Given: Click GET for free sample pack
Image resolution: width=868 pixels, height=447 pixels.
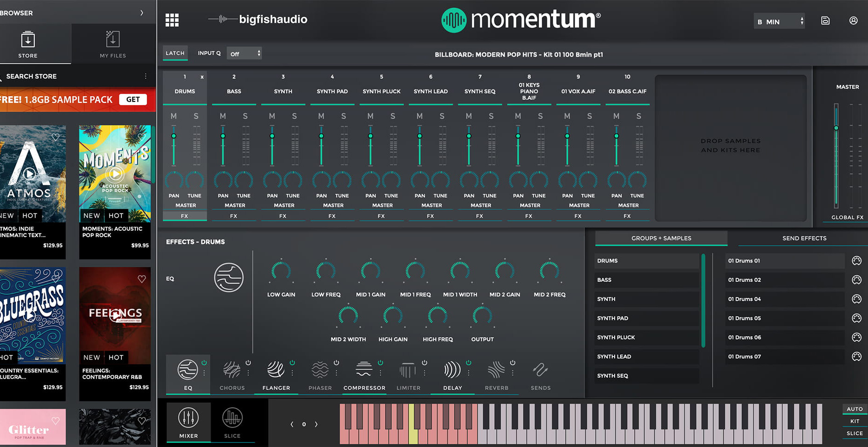Looking at the screenshot, I should (133, 100).
